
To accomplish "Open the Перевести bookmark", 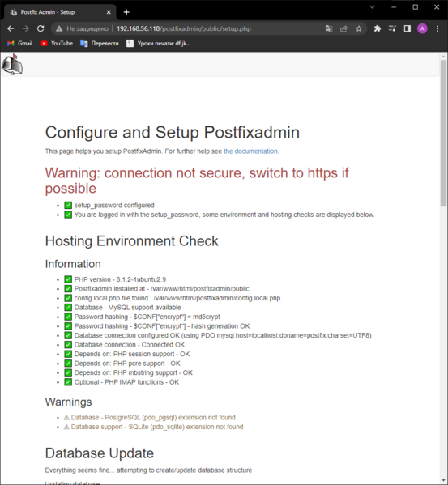I will [100, 43].
